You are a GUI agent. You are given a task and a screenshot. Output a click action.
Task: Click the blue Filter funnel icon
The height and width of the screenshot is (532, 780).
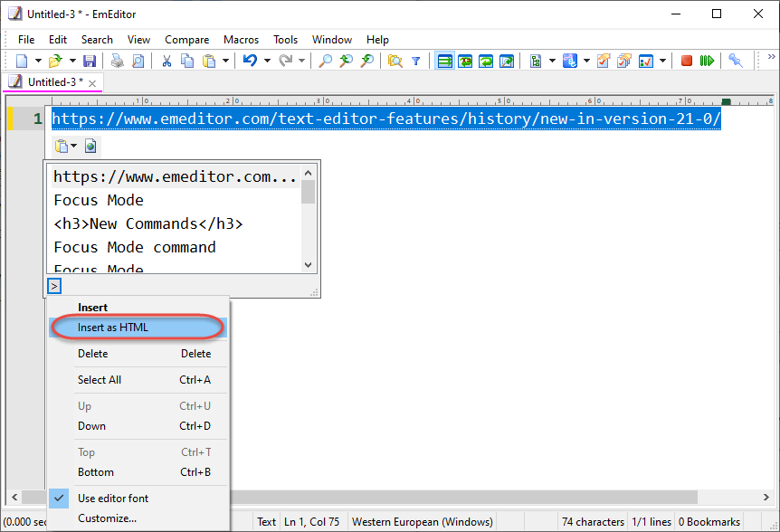(x=416, y=61)
